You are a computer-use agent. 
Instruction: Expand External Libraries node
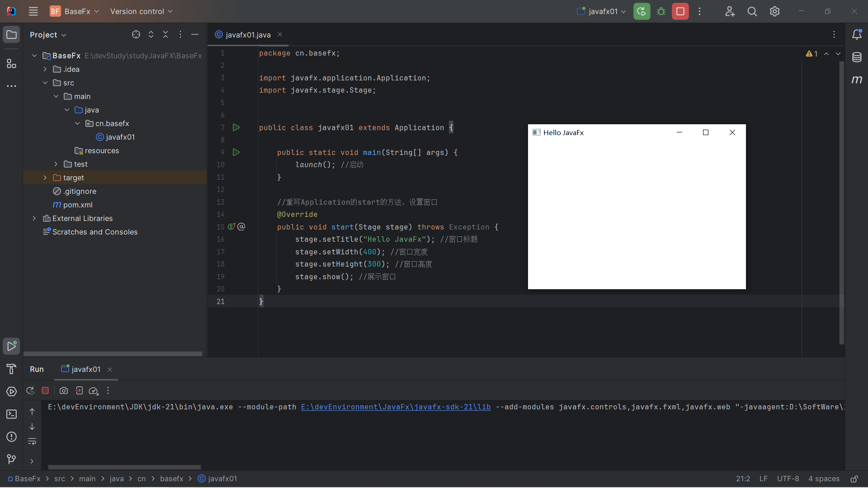coord(34,218)
